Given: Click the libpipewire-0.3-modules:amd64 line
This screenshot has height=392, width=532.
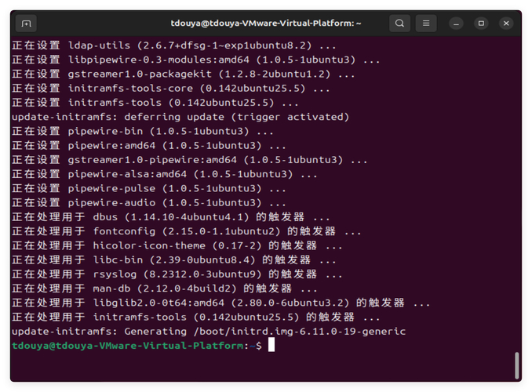Looking at the screenshot, I should coord(195,60).
